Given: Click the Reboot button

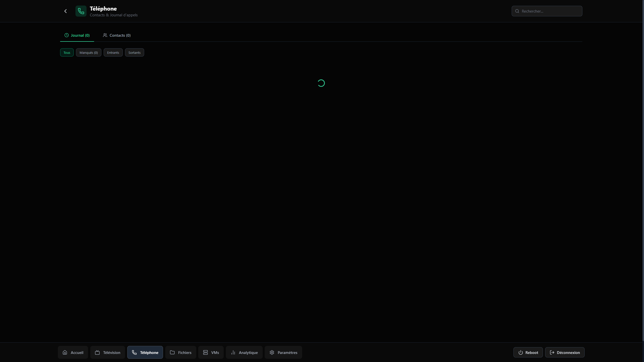Looking at the screenshot, I should pyautogui.click(x=528, y=352).
